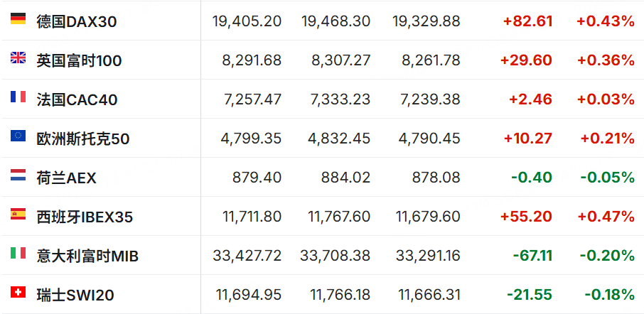Click the Swiss flag icon
The height and width of the screenshot is (314, 644).
pos(18,292)
